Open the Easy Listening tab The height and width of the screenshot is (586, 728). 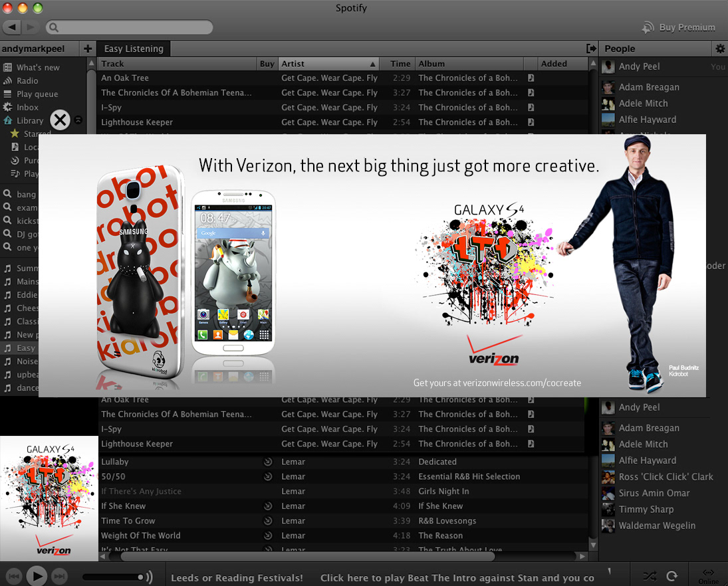[134, 49]
